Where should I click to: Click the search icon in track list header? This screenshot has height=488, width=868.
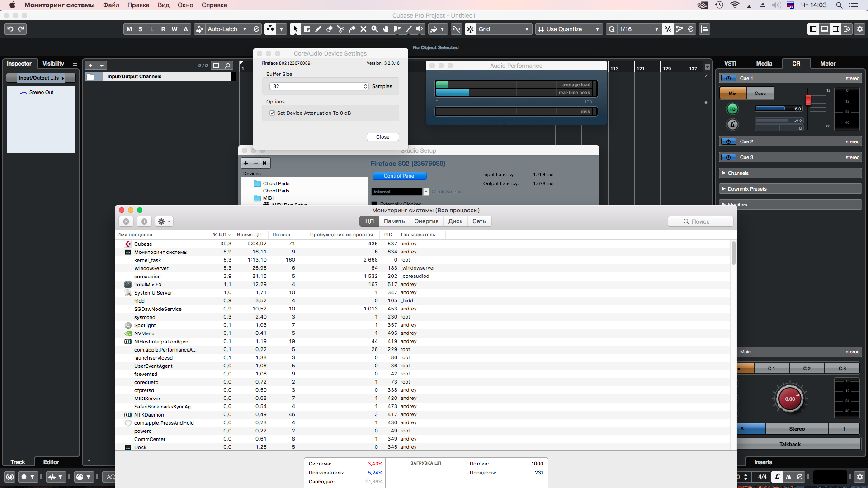click(228, 66)
